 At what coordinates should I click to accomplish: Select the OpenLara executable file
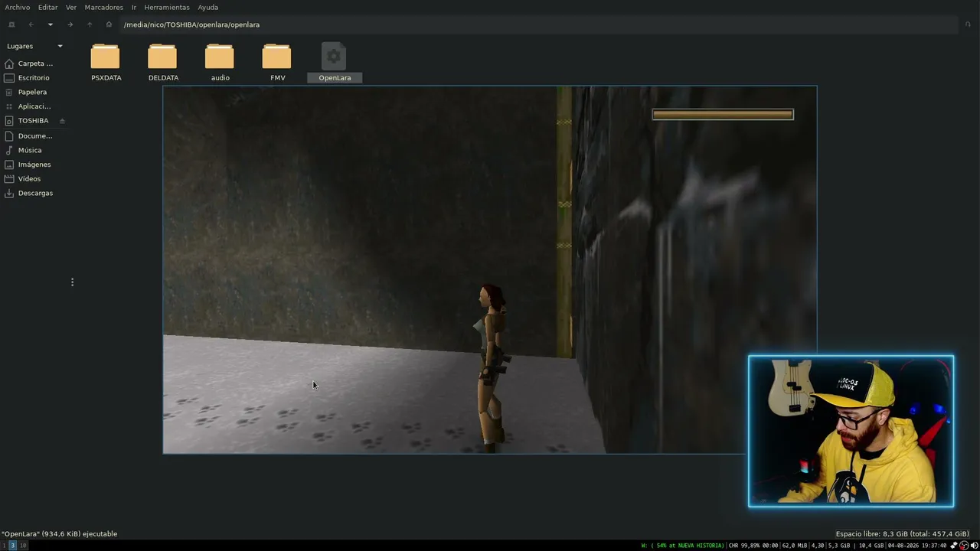click(335, 62)
